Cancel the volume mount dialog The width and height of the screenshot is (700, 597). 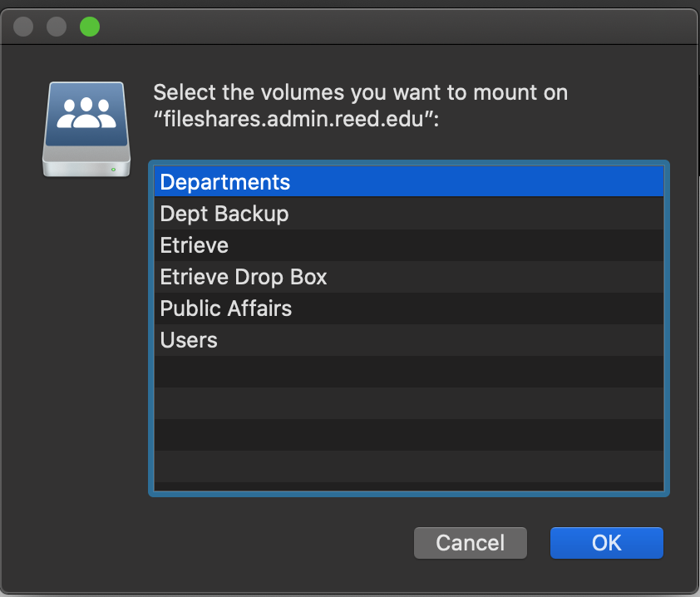coord(470,543)
